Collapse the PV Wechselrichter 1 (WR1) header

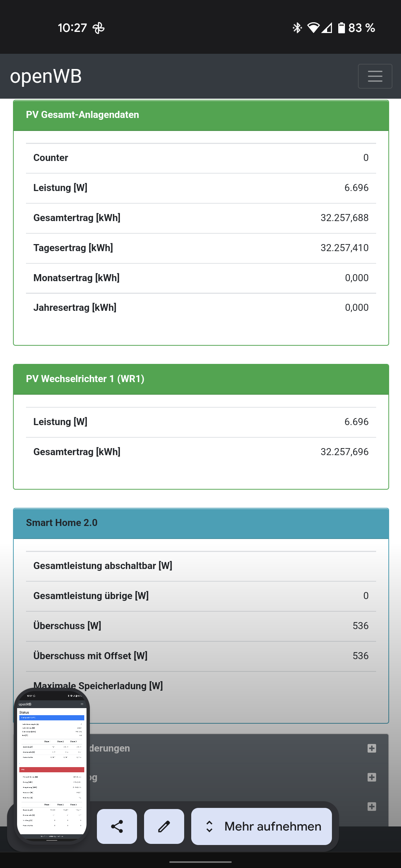coord(201,379)
